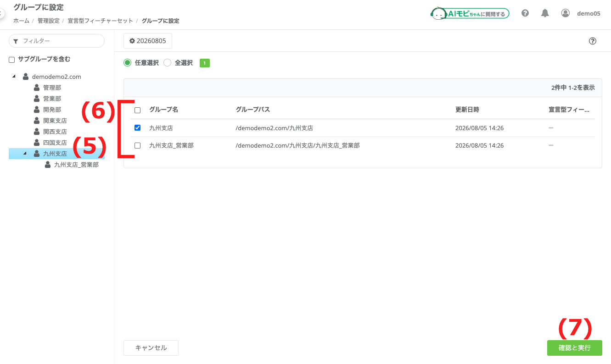
Task: Select 関西支店 in the group tree
Action: coord(55,132)
